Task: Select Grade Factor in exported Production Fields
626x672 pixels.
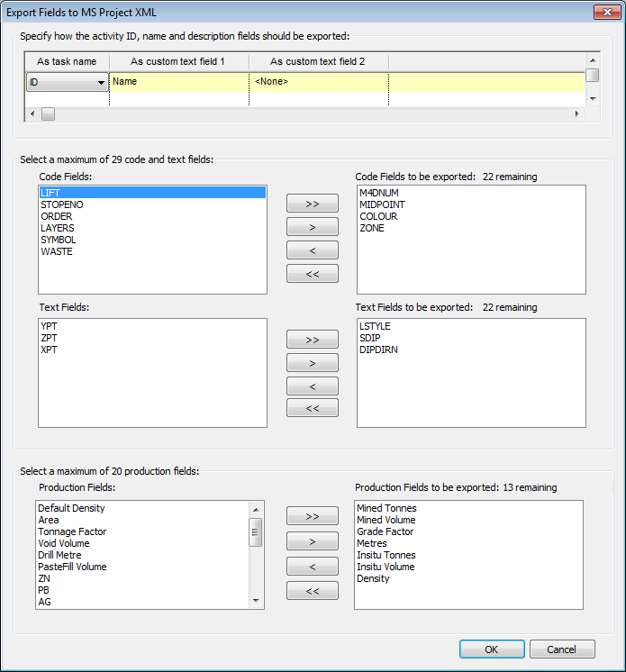Action: click(x=385, y=531)
